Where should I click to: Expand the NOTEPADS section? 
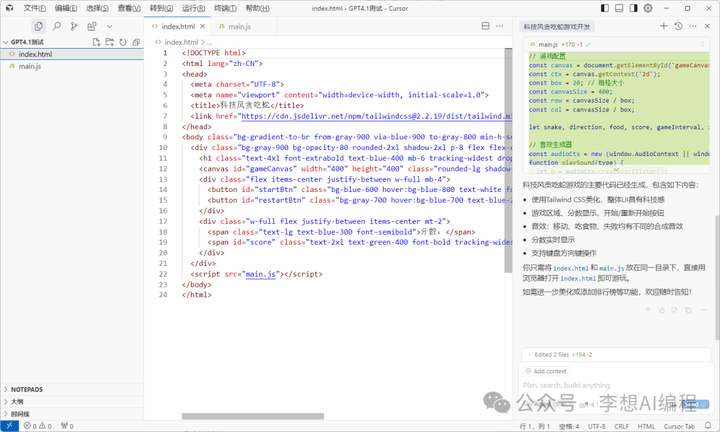[72, 389]
